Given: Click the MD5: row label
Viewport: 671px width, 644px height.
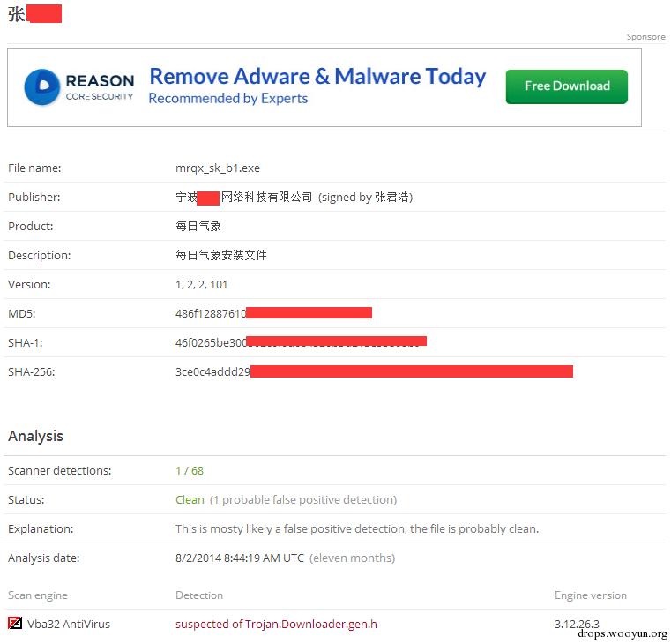Looking at the screenshot, I should click(22, 313).
